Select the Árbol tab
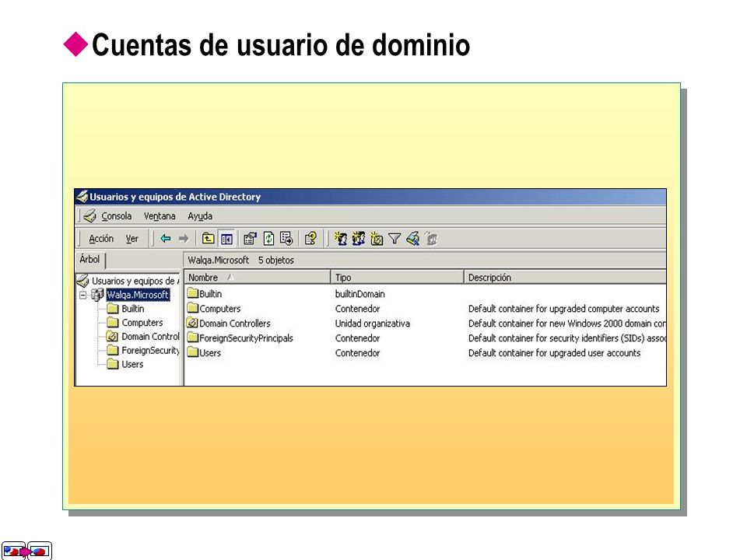Screen dimensions: 747x560 [x=89, y=260]
